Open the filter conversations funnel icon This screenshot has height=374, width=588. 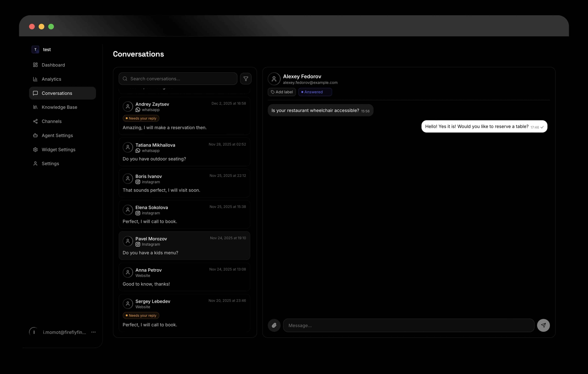246,79
